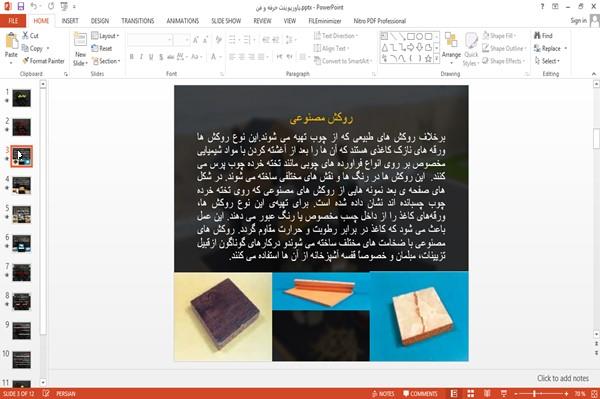Collapse the ribbon with the arrow
This screenshot has width=600, height=399.
point(593,74)
